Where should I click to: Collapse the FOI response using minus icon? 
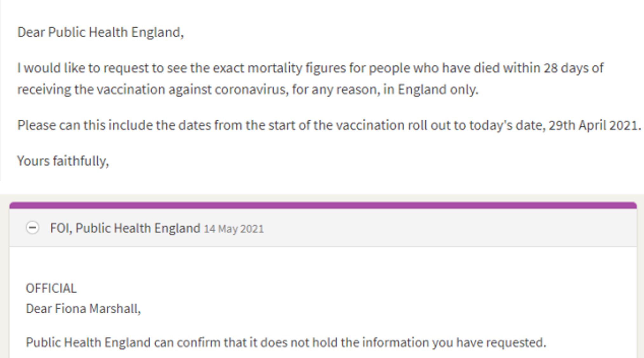pyautogui.click(x=32, y=228)
